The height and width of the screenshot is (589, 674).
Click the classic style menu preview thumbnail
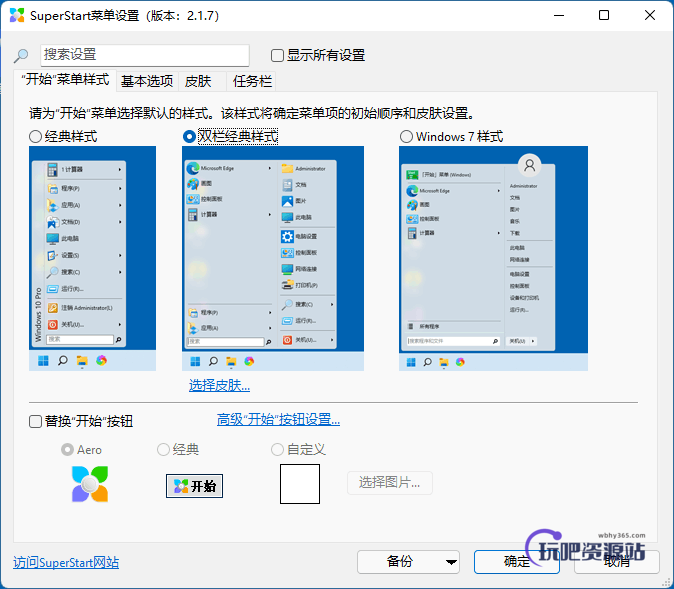(x=92, y=258)
